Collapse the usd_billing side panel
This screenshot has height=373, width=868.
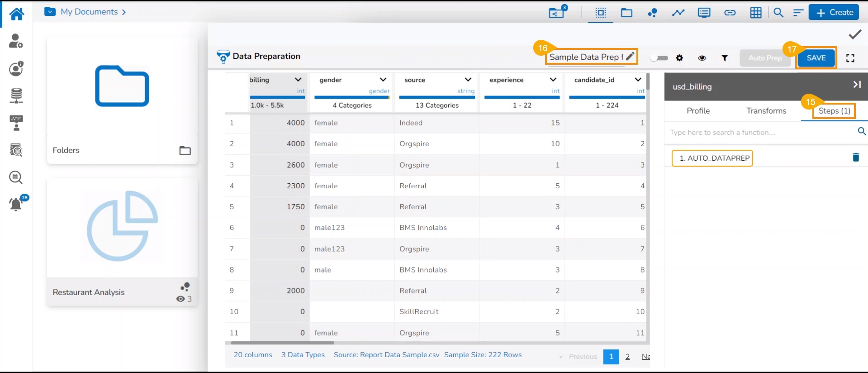[857, 85]
